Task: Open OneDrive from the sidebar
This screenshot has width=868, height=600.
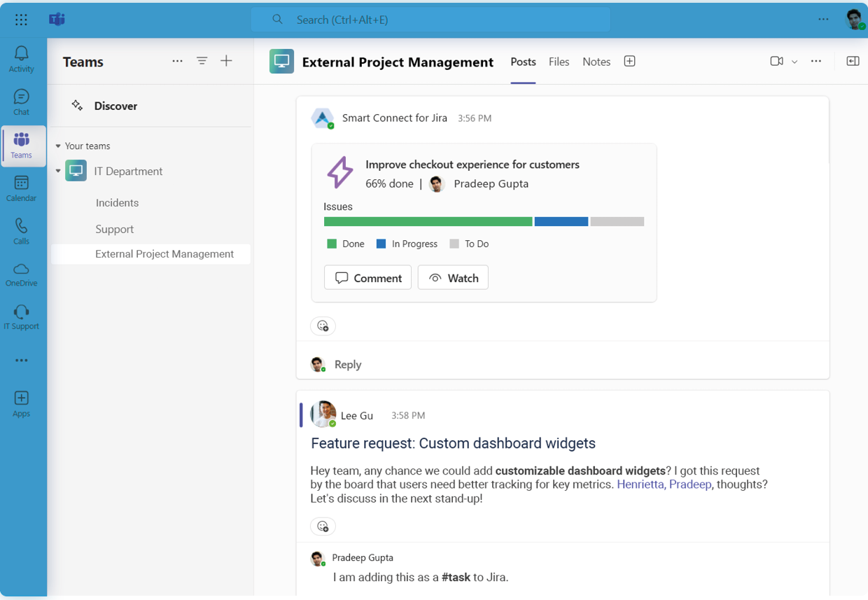Action: tap(21, 273)
